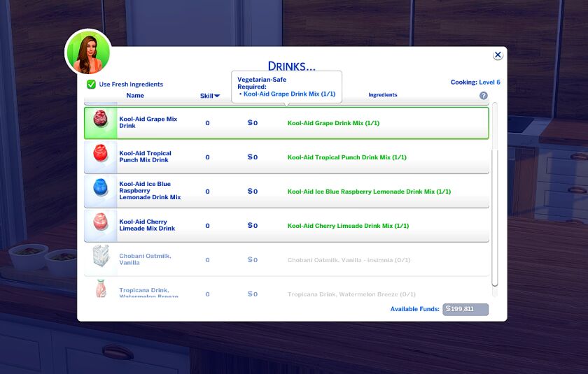
Task: Select Kool-Aid Ice Blue Raspberry Lemonade name
Action: 150,191
